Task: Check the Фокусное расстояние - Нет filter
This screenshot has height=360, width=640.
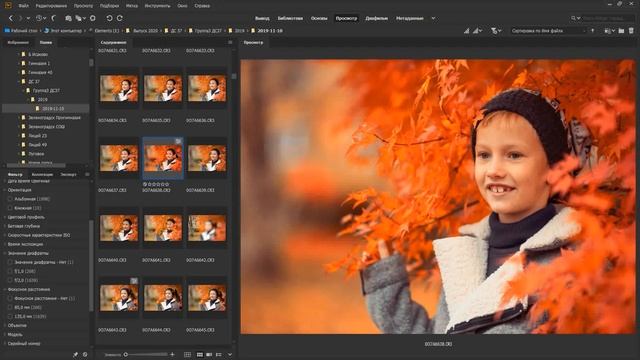Action: [x=10, y=298]
